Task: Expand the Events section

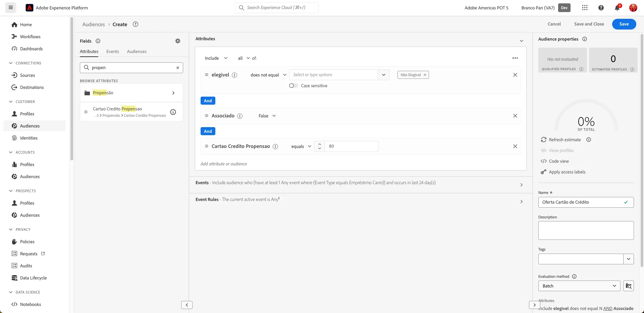Action: click(x=521, y=185)
